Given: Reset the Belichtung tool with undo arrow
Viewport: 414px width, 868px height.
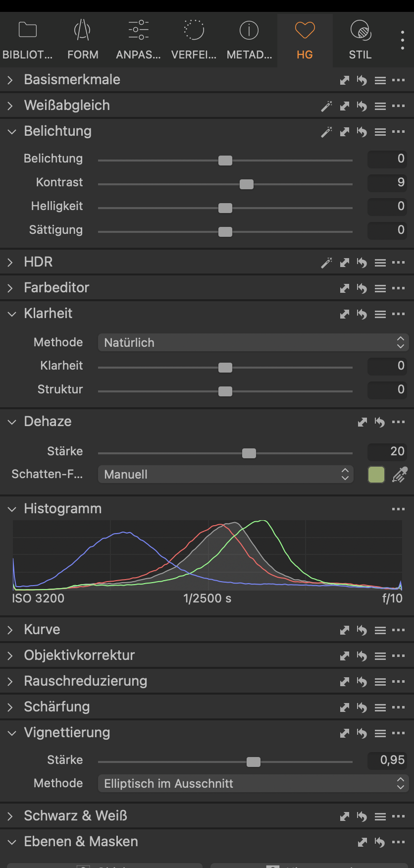Looking at the screenshot, I should coord(362,132).
